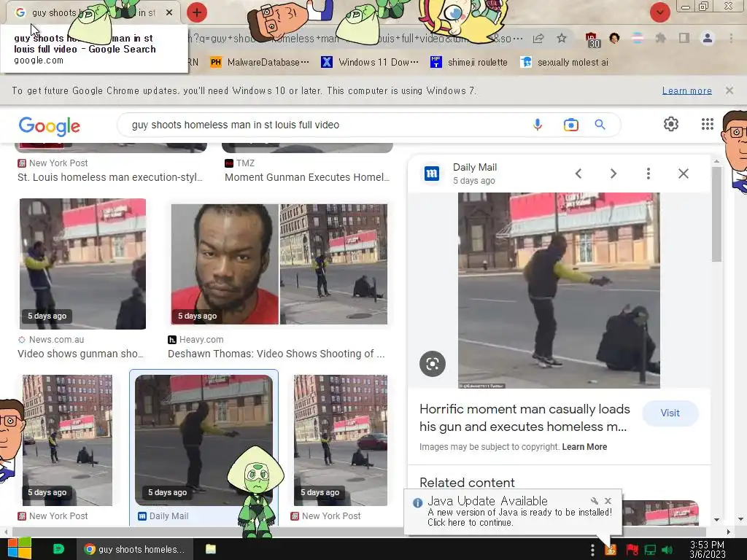Open Heavy.com Deshawn Thomas image result
This screenshot has height=560, width=747.
click(279, 264)
